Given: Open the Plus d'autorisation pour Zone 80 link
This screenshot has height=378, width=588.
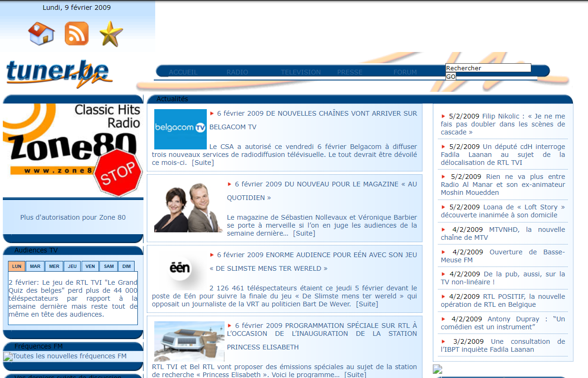Looking at the screenshot, I should pos(73,217).
